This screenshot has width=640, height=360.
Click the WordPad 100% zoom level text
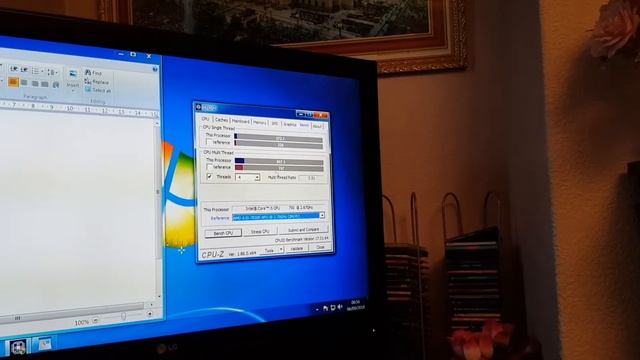point(81,322)
